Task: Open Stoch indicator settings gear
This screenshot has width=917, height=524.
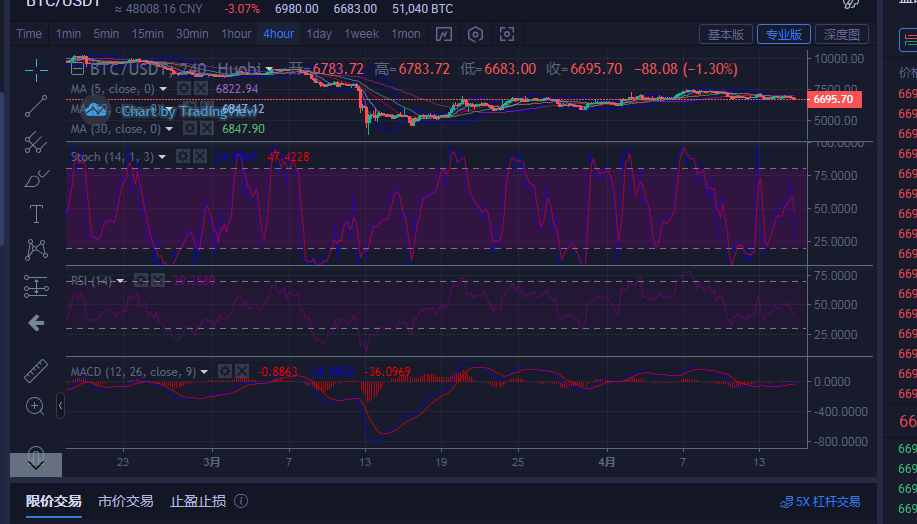Action: (182, 156)
